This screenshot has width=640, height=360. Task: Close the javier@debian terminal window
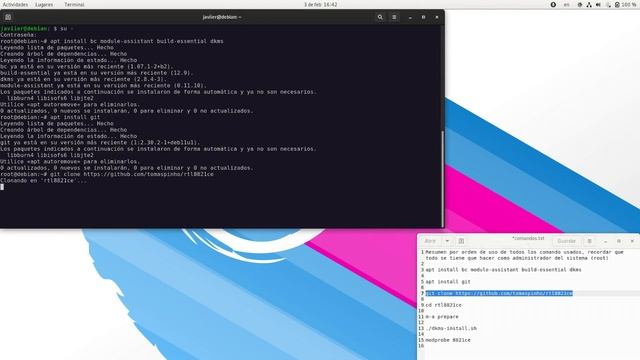(x=437, y=17)
